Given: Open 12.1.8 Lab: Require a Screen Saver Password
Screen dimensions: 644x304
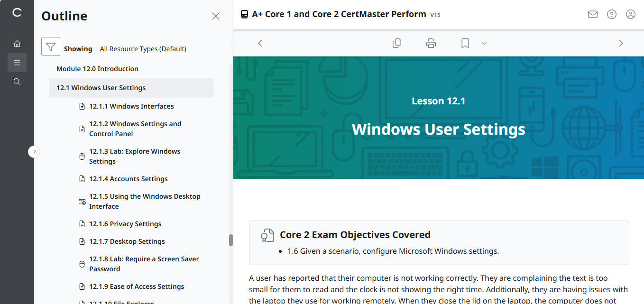Looking at the screenshot, I should 144,264.
